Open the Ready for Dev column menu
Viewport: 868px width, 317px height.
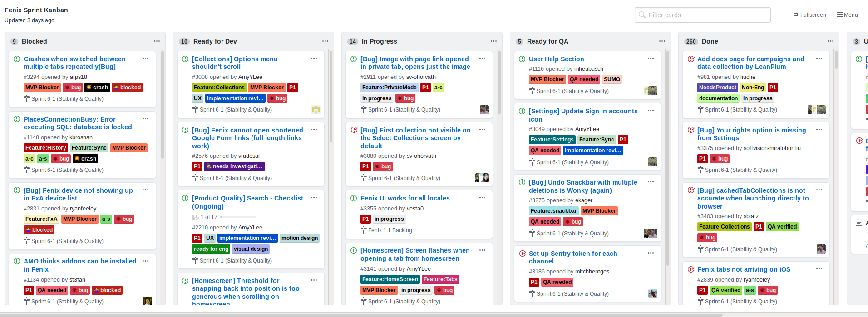tap(325, 41)
